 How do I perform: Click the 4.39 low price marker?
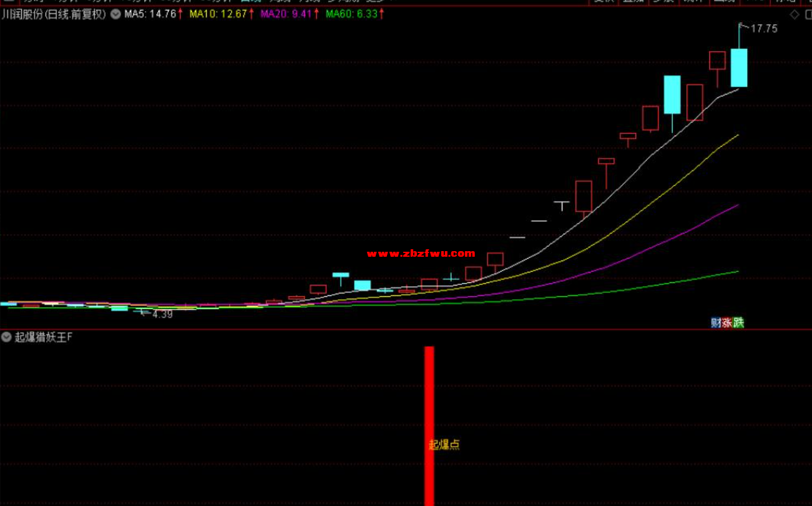click(x=162, y=314)
